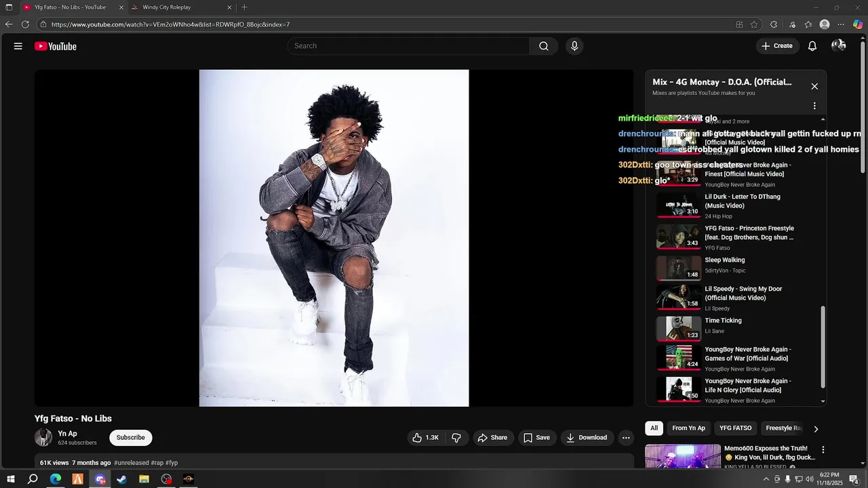
Task: Open YouTube notifications bell
Action: pyautogui.click(x=812, y=46)
